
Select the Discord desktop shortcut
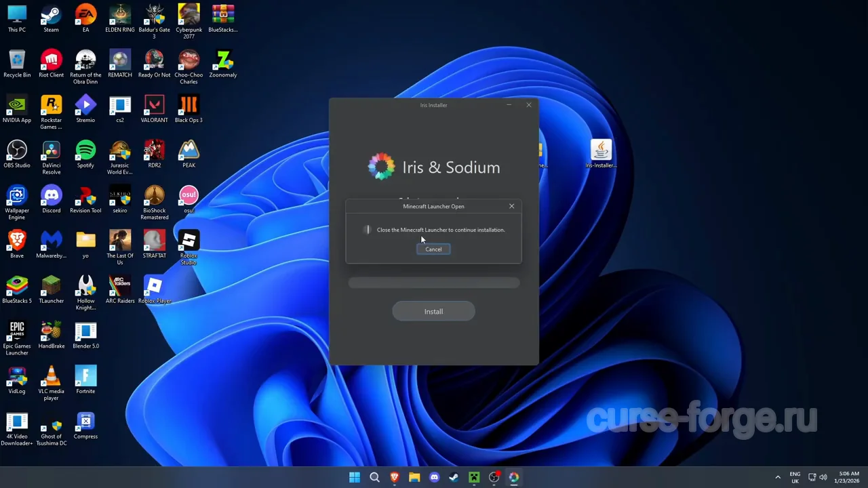pyautogui.click(x=51, y=200)
